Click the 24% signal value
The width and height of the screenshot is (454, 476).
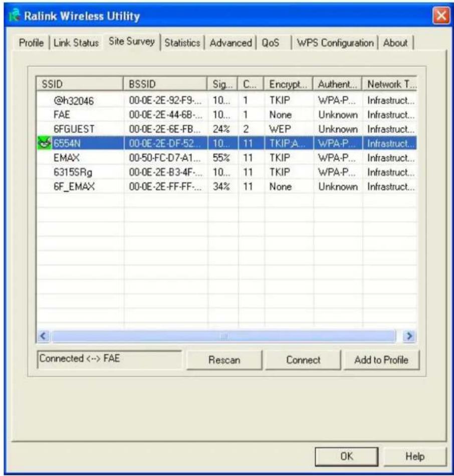(x=221, y=129)
